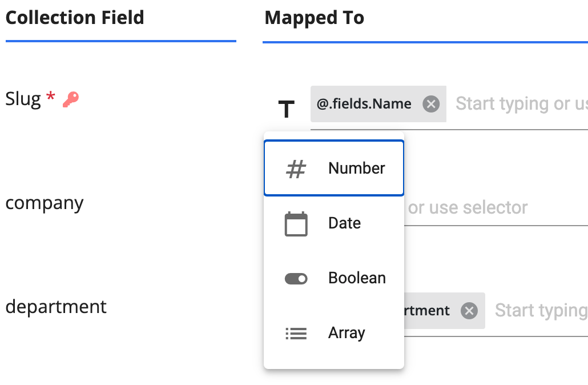Screen dimensions: 588x385
Task: Click the department field label
Action: (x=56, y=307)
